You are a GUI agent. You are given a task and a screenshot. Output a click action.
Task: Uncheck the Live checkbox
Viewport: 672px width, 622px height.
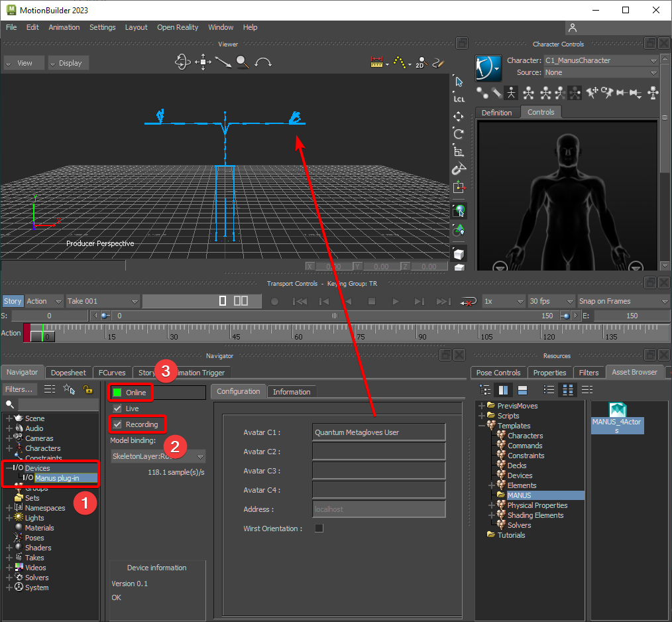coord(117,408)
